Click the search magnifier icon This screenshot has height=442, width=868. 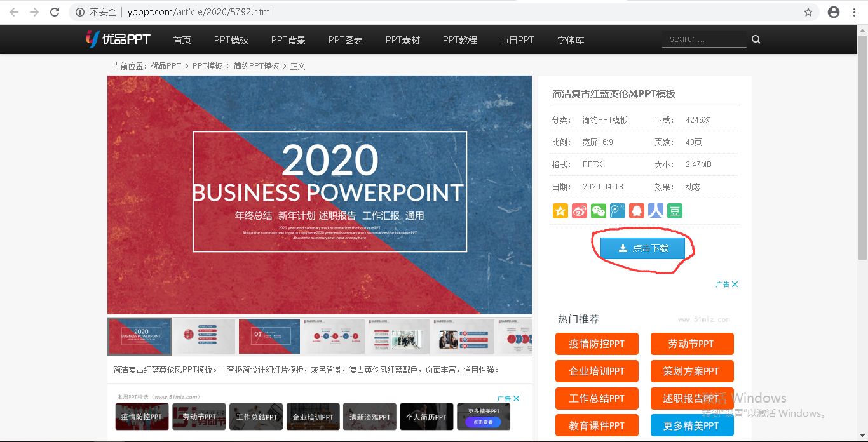(756, 39)
